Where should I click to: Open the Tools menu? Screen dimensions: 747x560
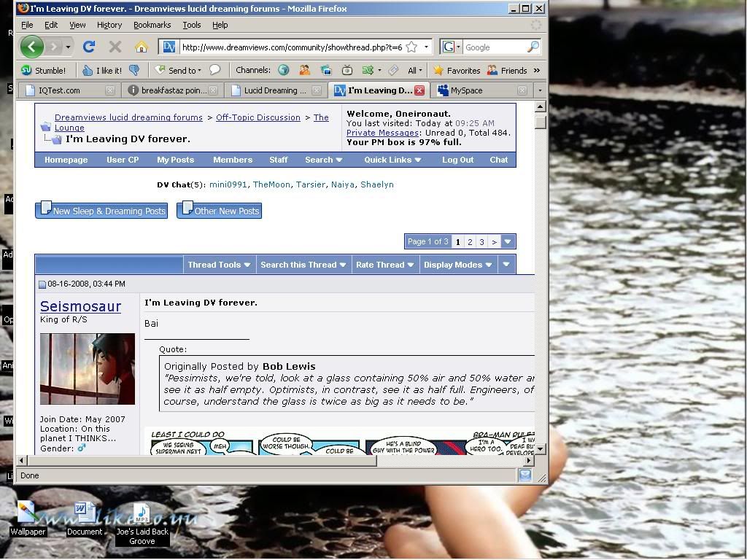[192, 25]
